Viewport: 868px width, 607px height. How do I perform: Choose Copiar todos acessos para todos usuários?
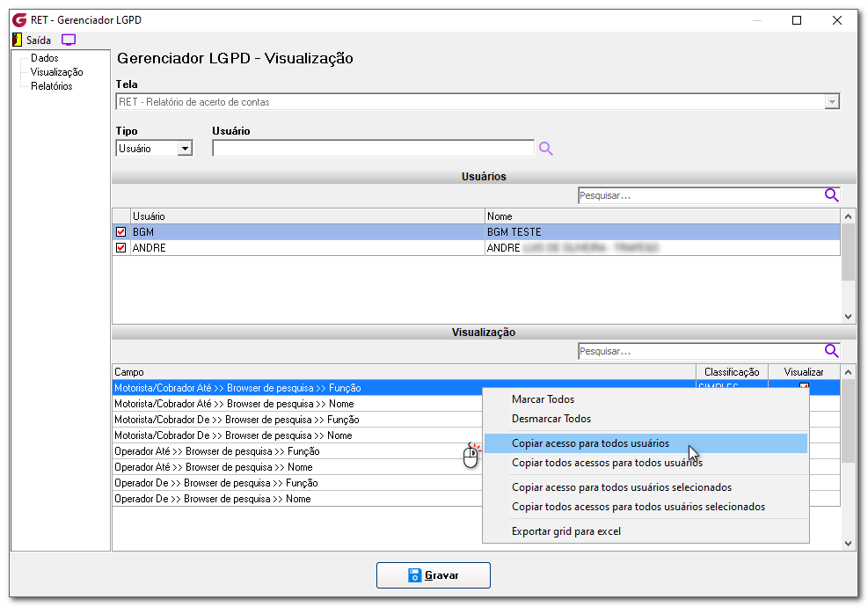(646, 463)
